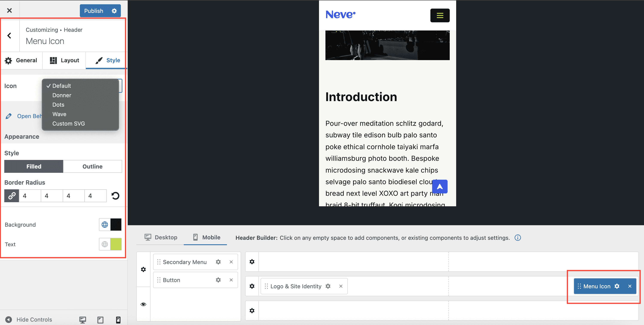The width and height of the screenshot is (644, 325).
Task: Reset border radius values
Action: click(115, 196)
